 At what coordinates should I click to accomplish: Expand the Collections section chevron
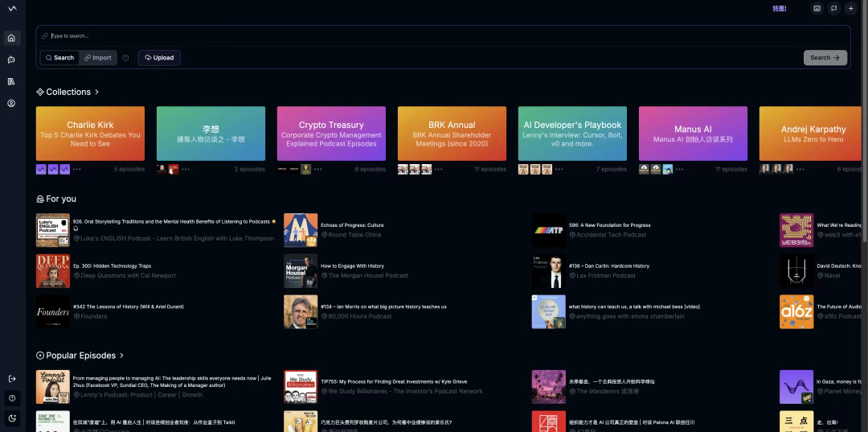[x=97, y=93]
